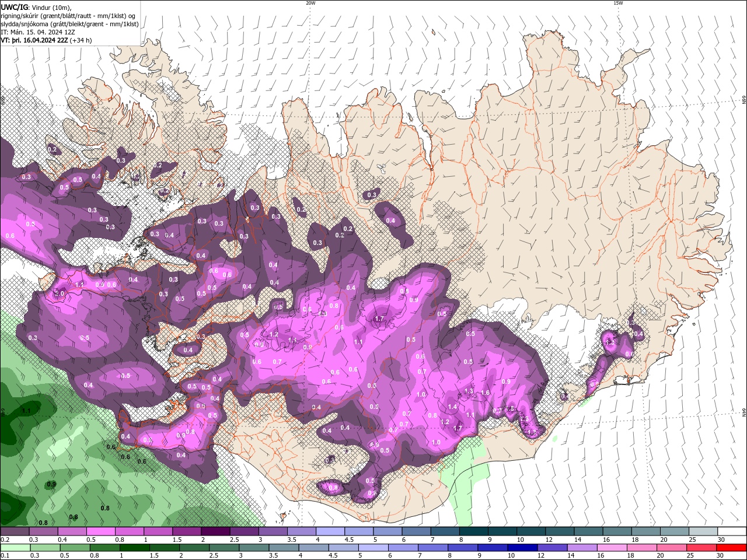Select the rain scale swatch starting at 2.5
747x560 pixels.
pos(224,548)
